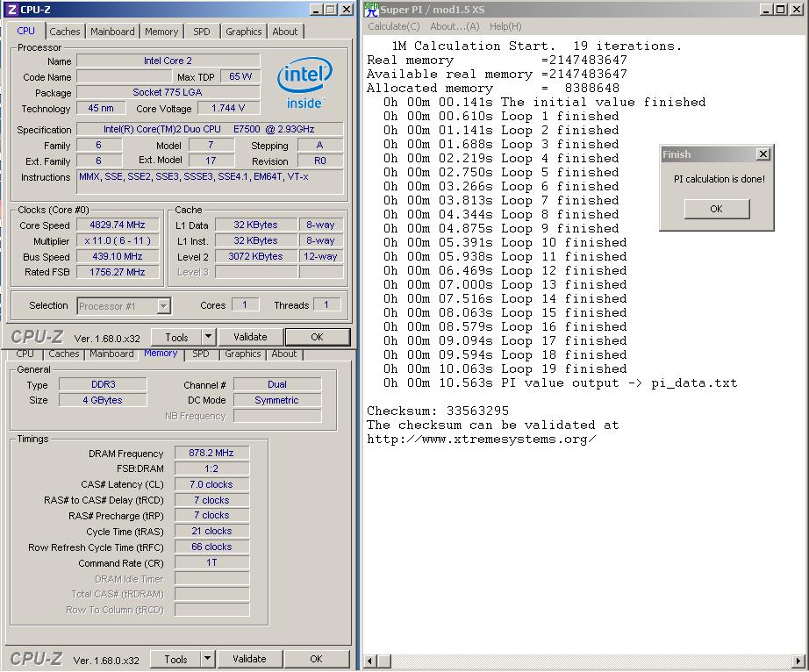Click the Channel # value Dual
Image resolution: width=809 pixels, height=672 pixels.
tap(277, 384)
